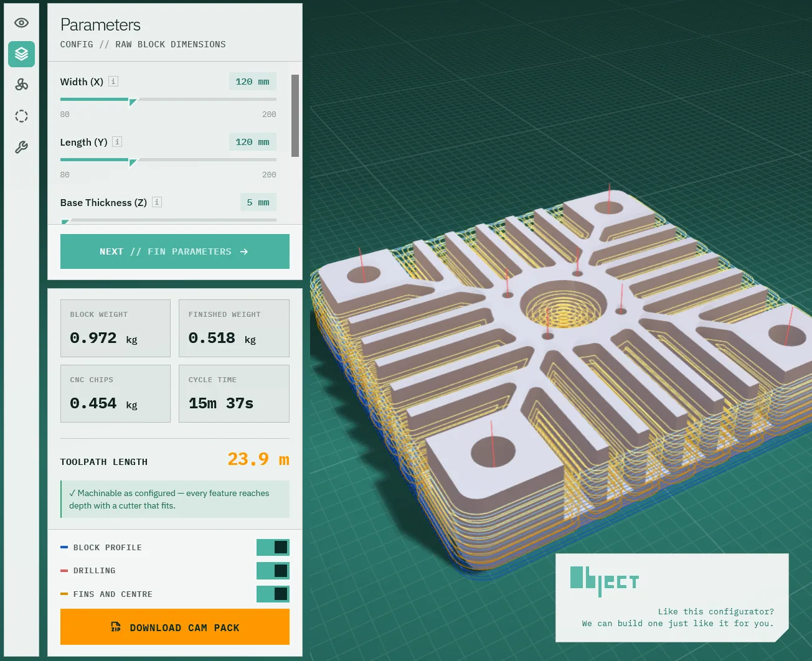Edit the Length 120 mm value field
Viewport: 812px width, 661px height.
pyautogui.click(x=253, y=142)
